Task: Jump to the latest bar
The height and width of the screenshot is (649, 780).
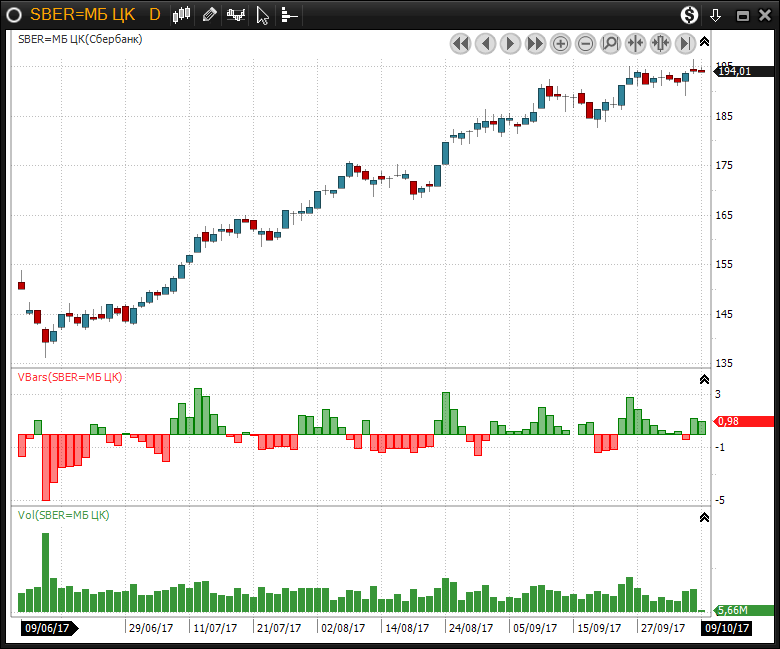Action: tap(685, 43)
